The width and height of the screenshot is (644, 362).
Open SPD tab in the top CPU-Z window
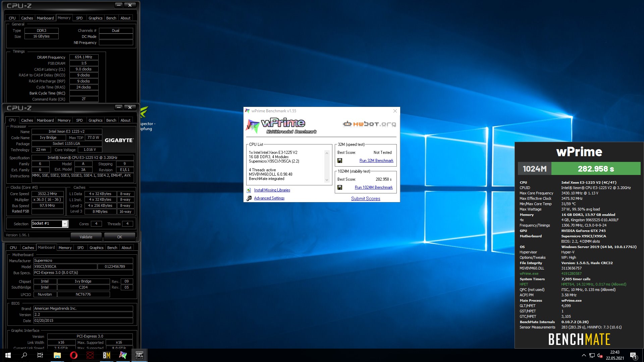(79, 18)
